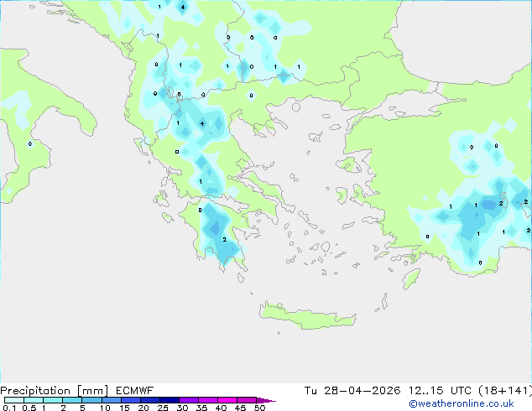This screenshot has width=532, height=411.
Task: Open the weatheronline.co.uk copyright link
Action: [462, 403]
